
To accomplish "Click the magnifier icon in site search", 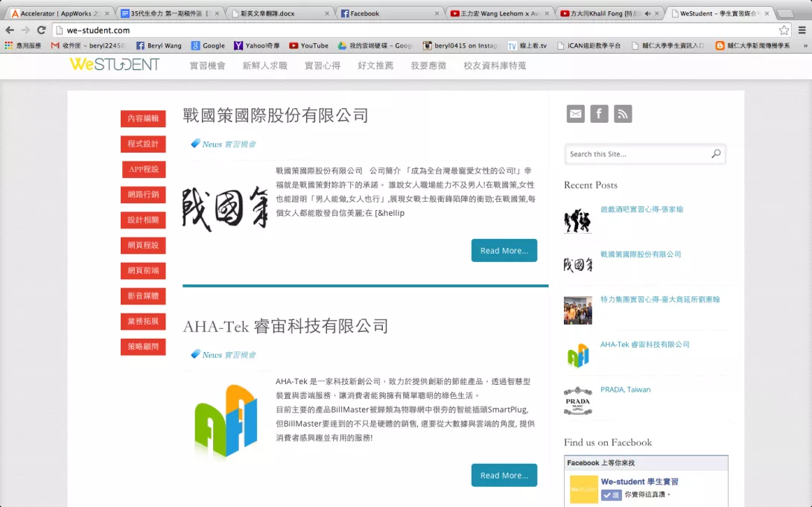I will tap(716, 153).
